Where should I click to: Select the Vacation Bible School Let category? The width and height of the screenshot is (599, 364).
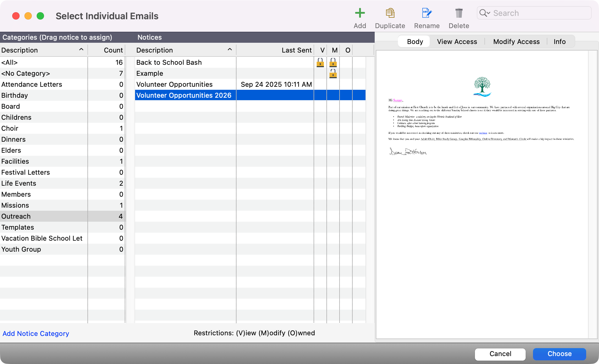62,238
